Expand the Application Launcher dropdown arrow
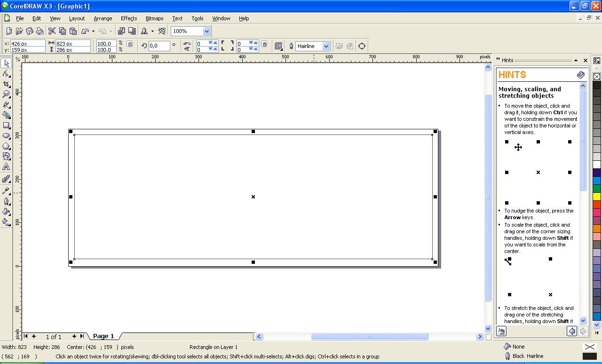Screen dimensions: 602x364 pyautogui.click(x=152, y=32)
